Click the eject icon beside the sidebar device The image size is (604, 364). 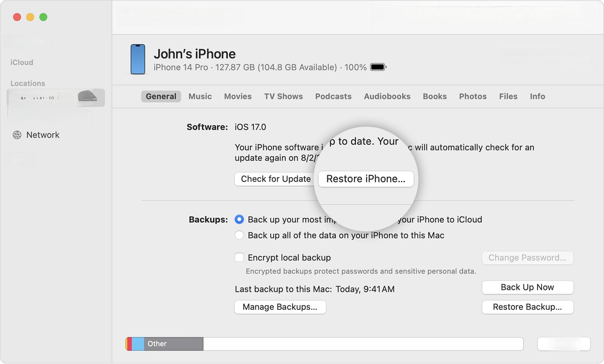tap(88, 96)
